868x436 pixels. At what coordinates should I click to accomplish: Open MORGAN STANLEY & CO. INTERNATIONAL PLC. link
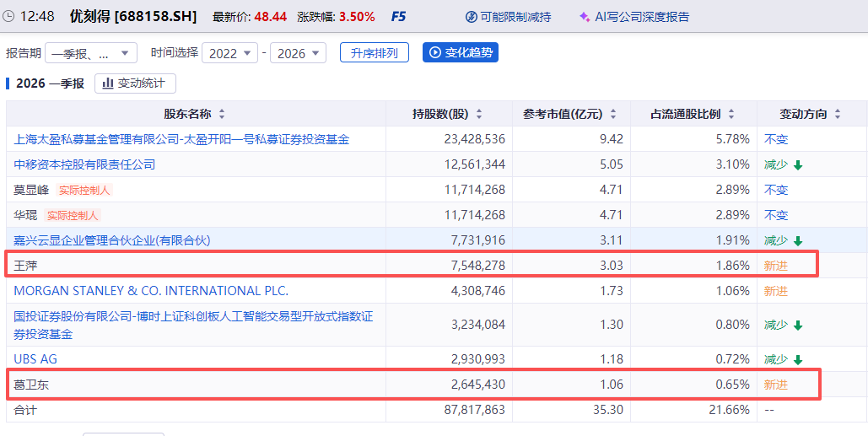[151, 291]
